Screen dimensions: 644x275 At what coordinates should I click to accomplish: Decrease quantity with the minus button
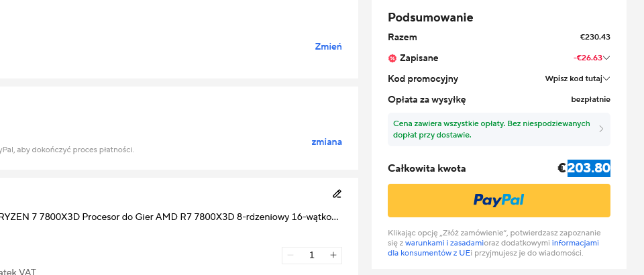point(290,256)
